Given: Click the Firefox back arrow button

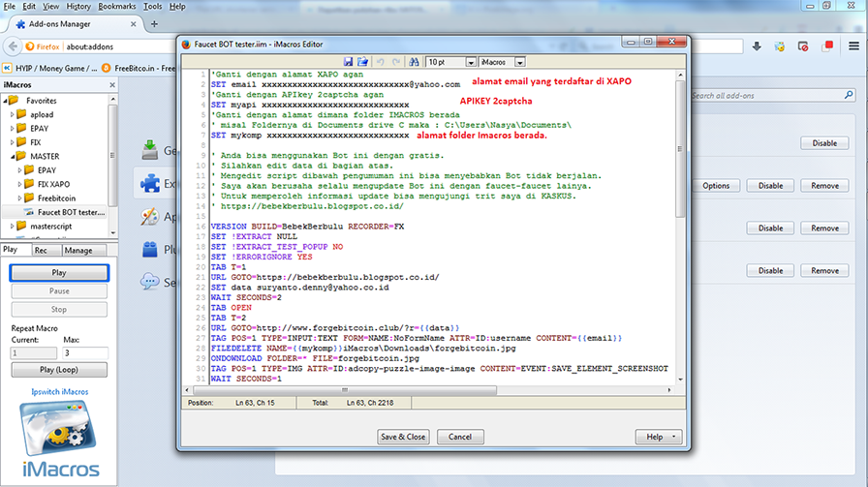Looking at the screenshot, I should tap(13, 46).
